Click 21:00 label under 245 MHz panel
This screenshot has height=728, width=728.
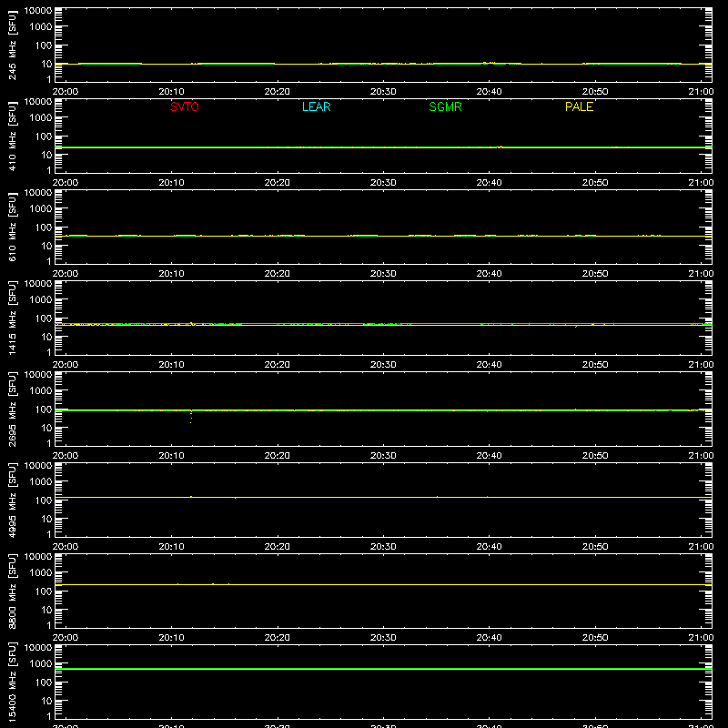click(x=701, y=92)
